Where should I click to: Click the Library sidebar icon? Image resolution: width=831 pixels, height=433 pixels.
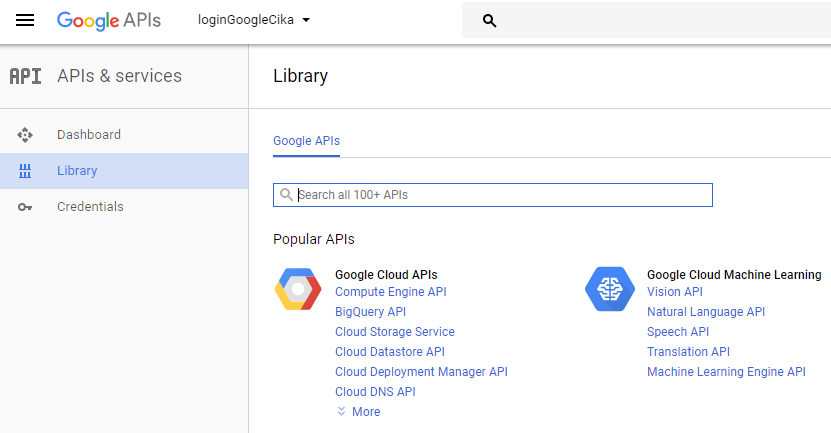[x=25, y=171]
